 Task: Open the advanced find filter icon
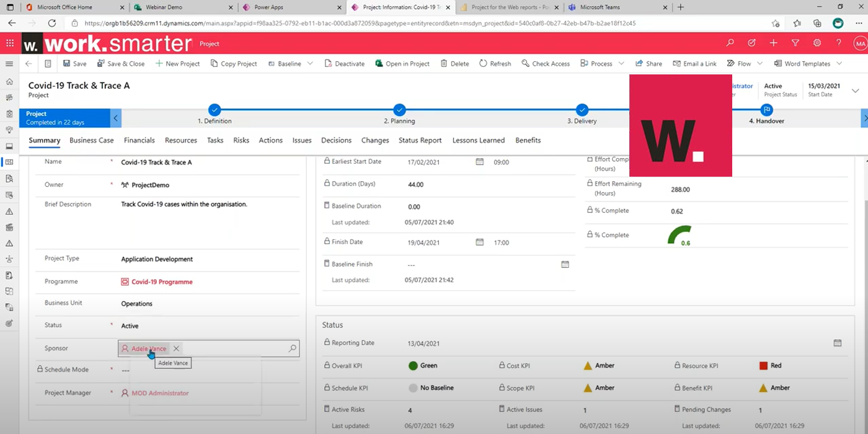(x=795, y=43)
